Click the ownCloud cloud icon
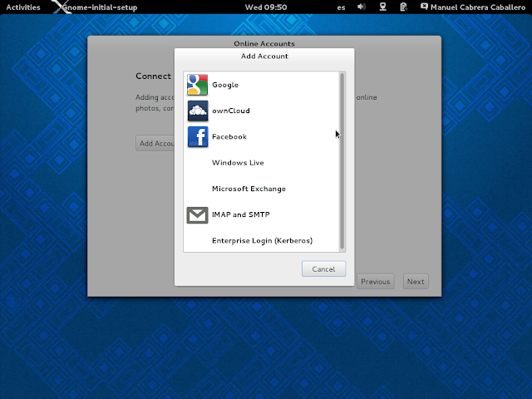The image size is (532, 399). [x=198, y=111]
